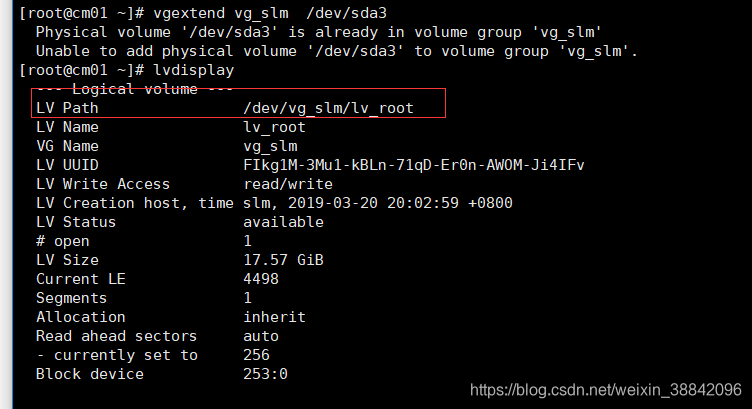Image resolution: width=752 pixels, height=409 pixels.
Task: Click the read/write access value
Action: [x=288, y=184]
